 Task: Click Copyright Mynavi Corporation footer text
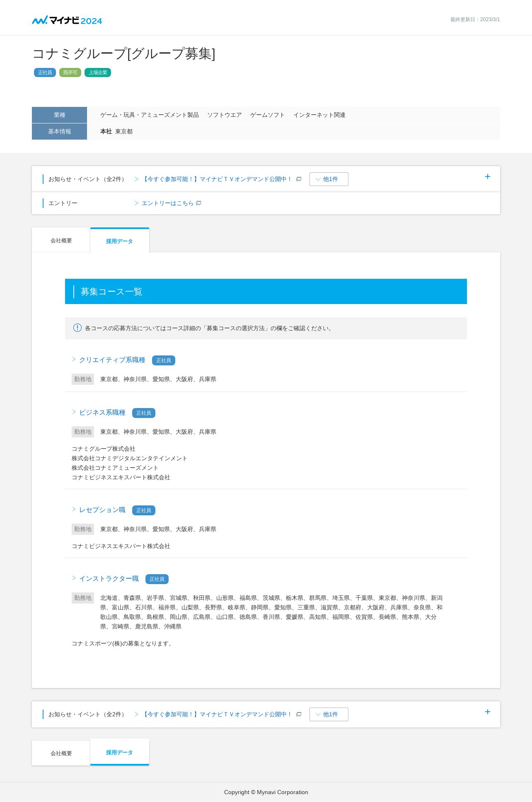(266, 792)
